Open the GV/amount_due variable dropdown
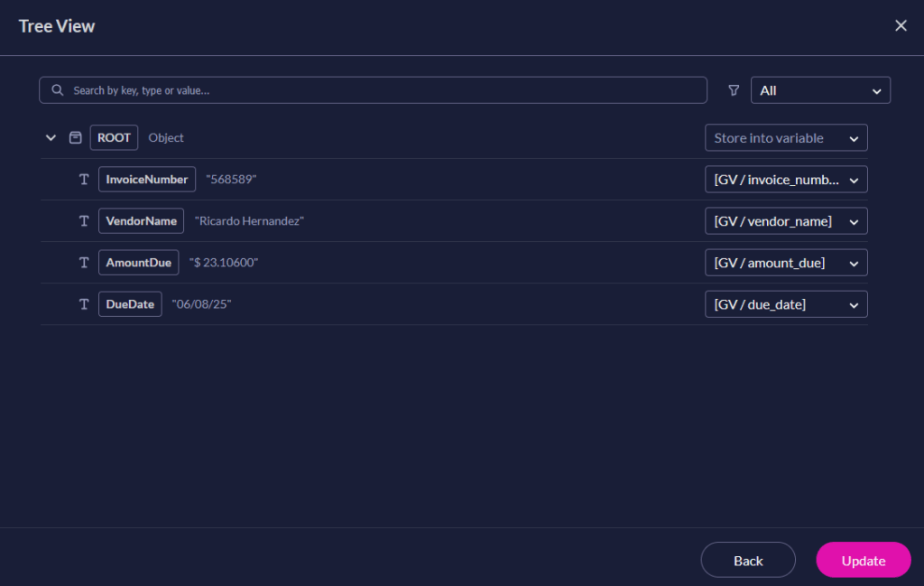924x586 pixels. pos(785,262)
